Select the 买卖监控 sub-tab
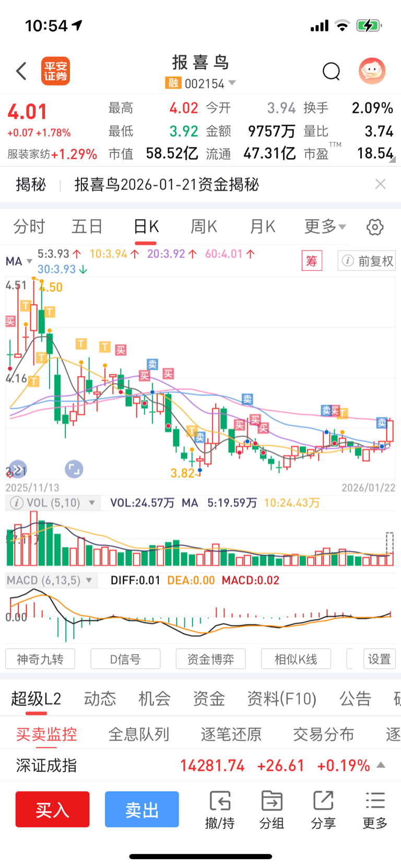401x868 pixels. point(46,734)
